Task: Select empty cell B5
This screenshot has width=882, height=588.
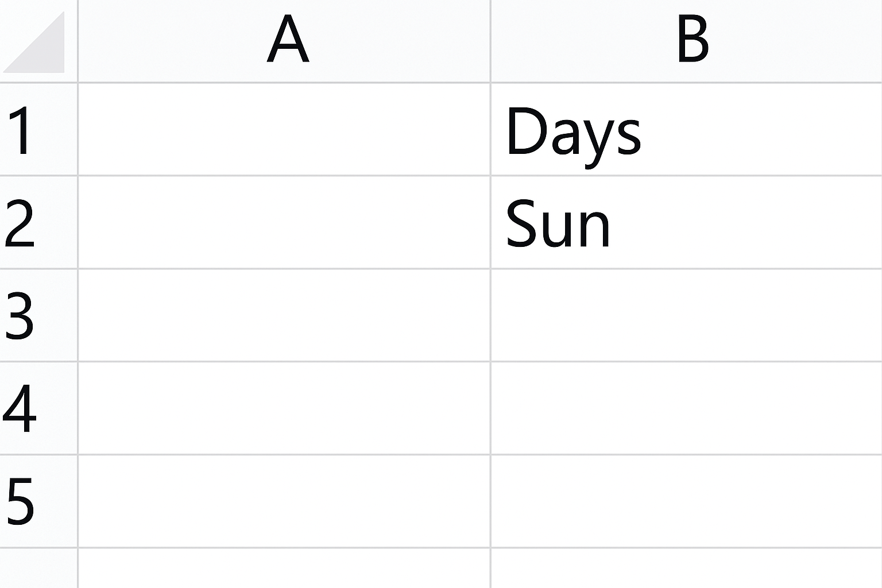Action: 686,501
